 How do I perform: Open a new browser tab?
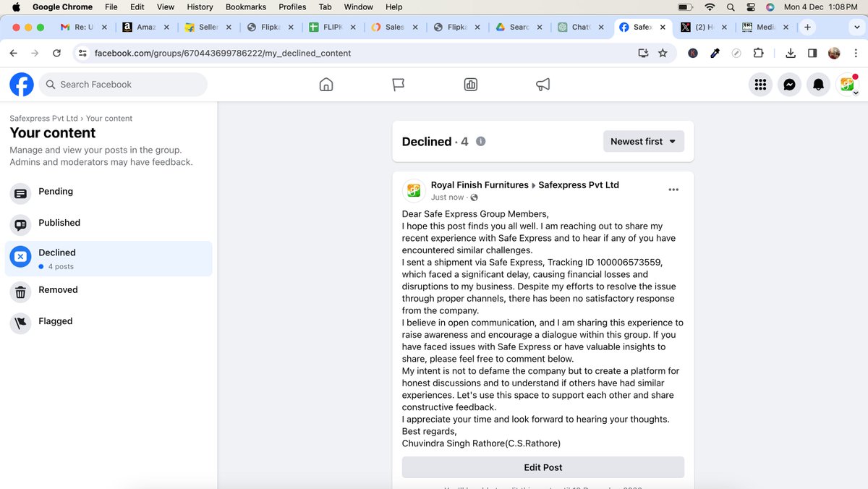pos(807,27)
